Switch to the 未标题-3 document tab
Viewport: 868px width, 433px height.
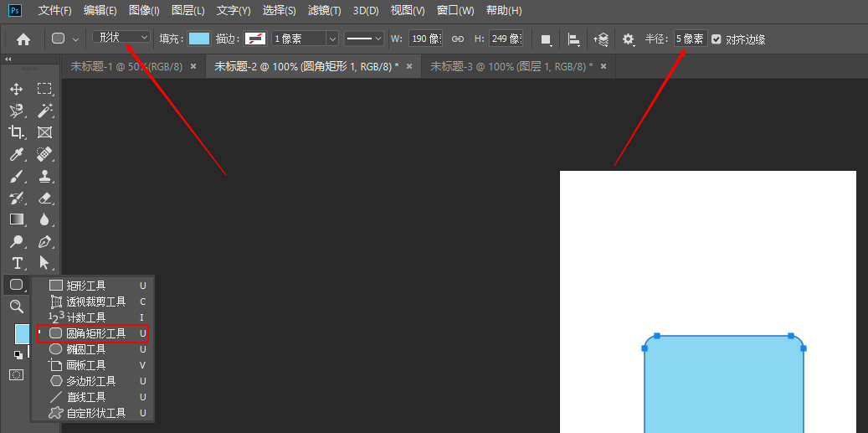[x=511, y=66]
